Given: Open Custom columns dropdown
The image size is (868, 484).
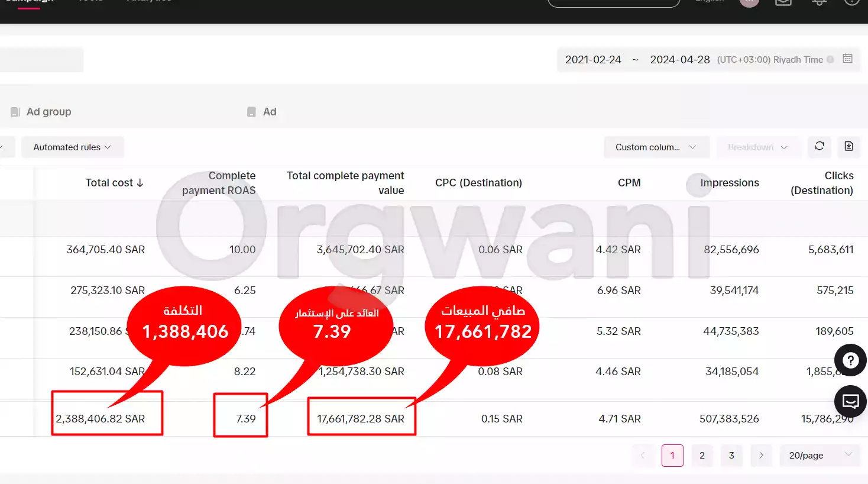Looking at the screenshot, I should click(656, 147).
